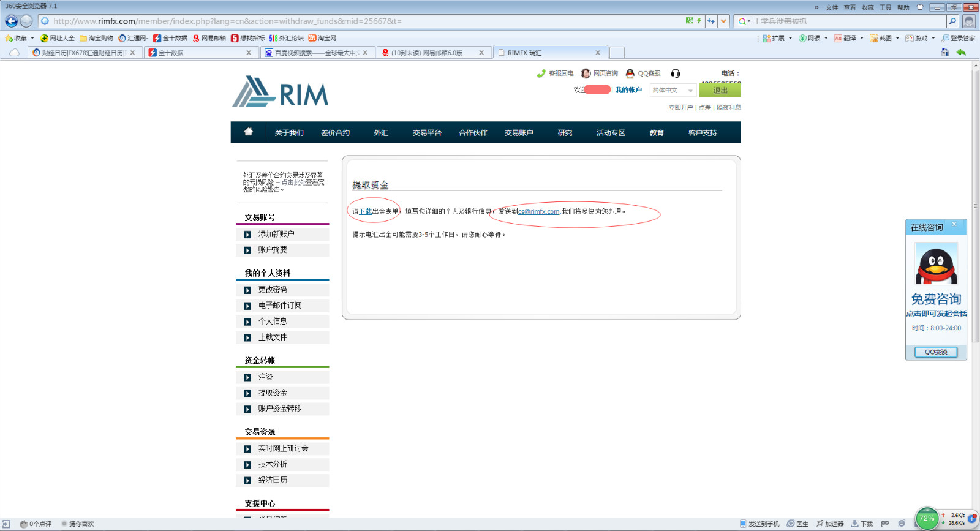Click the green undo-close-tab arrow icon
The width and height of the screenshot is (980, 531).
(961, 52)
